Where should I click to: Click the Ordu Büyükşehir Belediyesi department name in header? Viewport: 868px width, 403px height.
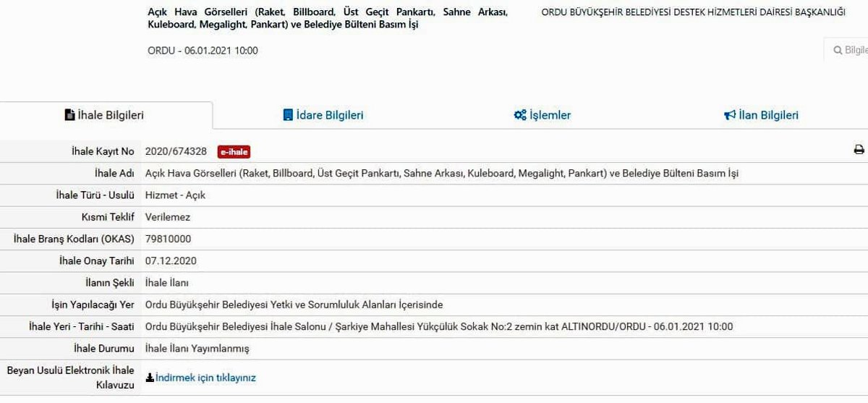[693, 12]
